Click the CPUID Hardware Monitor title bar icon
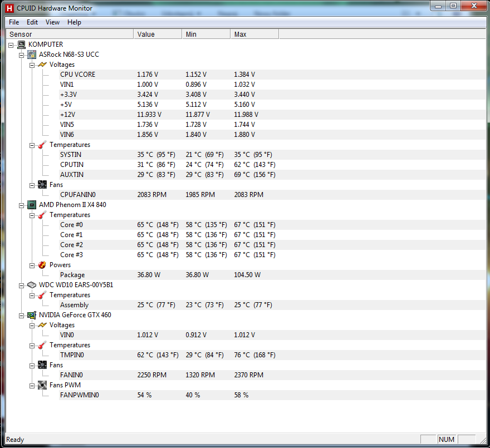The image size is (490, 448). coord(9,8)
